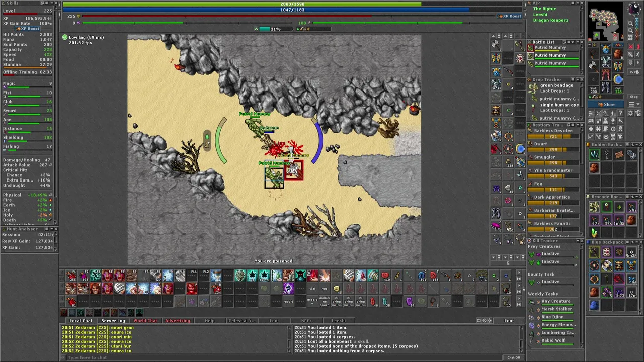This screenshot has height=362, width=644.
Task: Click the report action button
Action: (x=288, y=301)
